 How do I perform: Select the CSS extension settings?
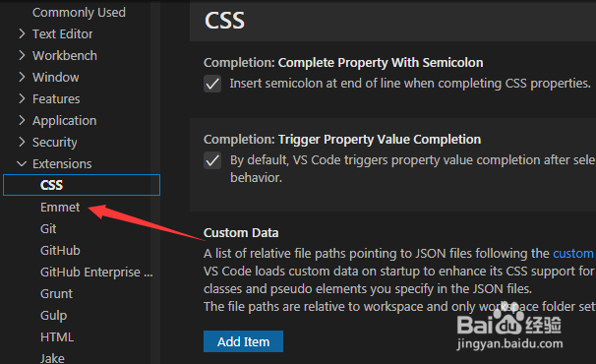(x=82, y=185)
